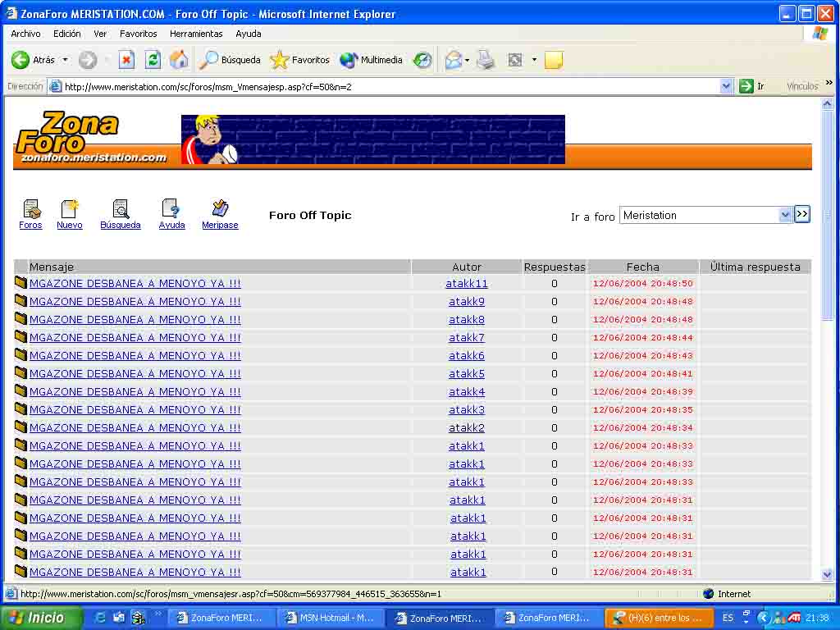Click the yellow note icon in the toolbar

click(554, 60)
